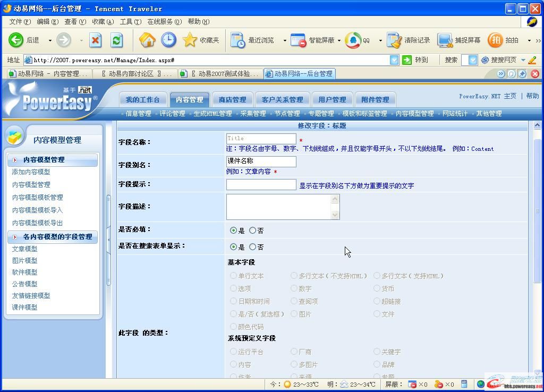The image size is (544, 392).
Task: Go to homepage via the home icon
Action: click(x=149, y=40)
